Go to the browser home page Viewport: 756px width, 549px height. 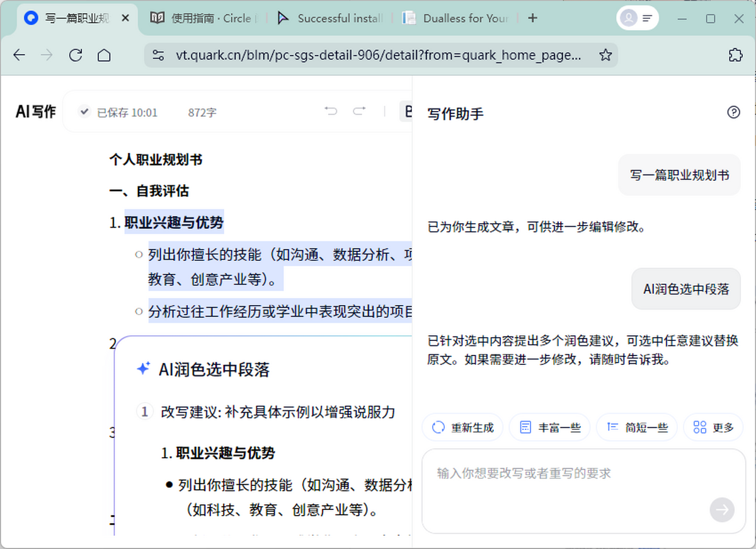[x=104, y=55]
